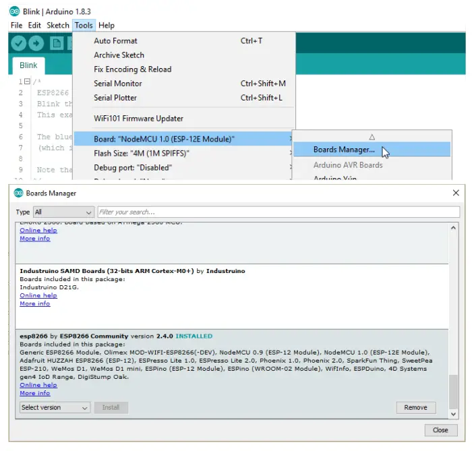Click the up-triangle scroll arrow in board submenu
Screen dimensions: 476x451
pos(372,137)
